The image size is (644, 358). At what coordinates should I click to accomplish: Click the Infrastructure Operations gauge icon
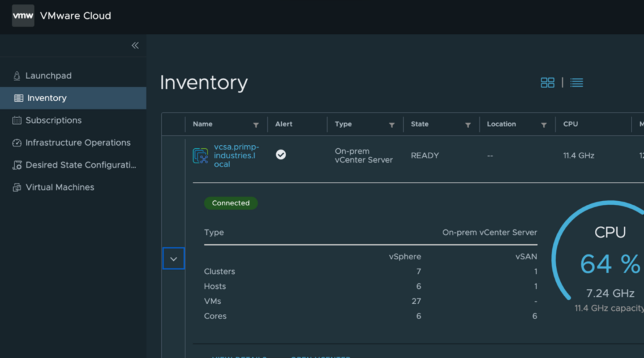pyautogui.click(x=17, y=143)
